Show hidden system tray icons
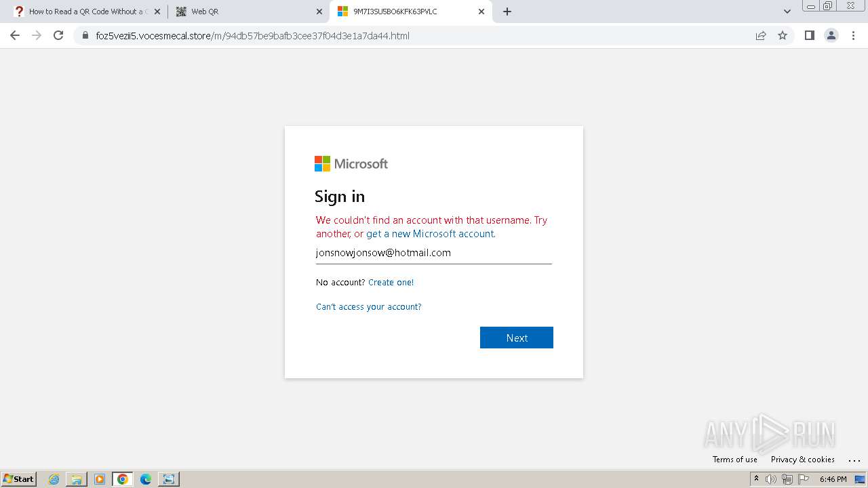Image resolution: width=868 pixels, height=488 pixels. [x=756, y=479]
